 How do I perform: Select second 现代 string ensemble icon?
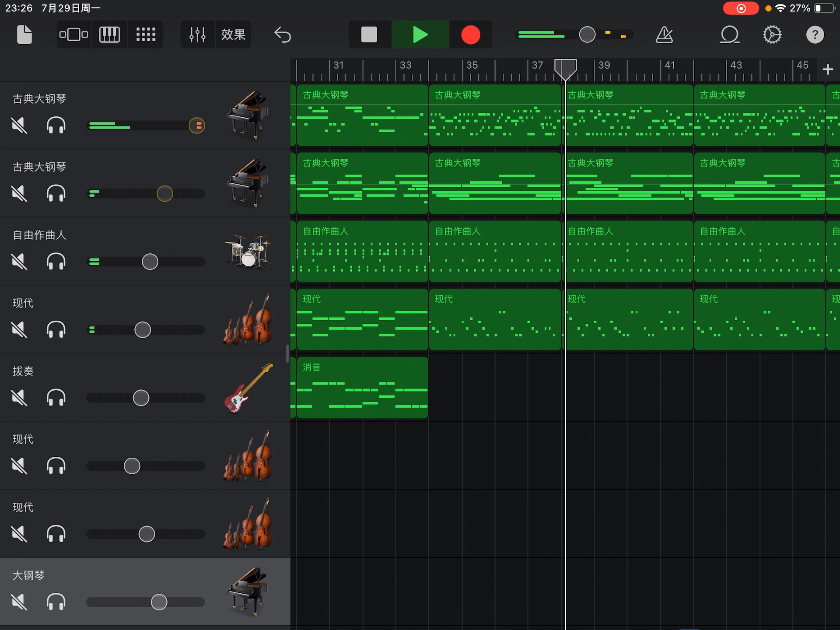[x=248, y=455]
